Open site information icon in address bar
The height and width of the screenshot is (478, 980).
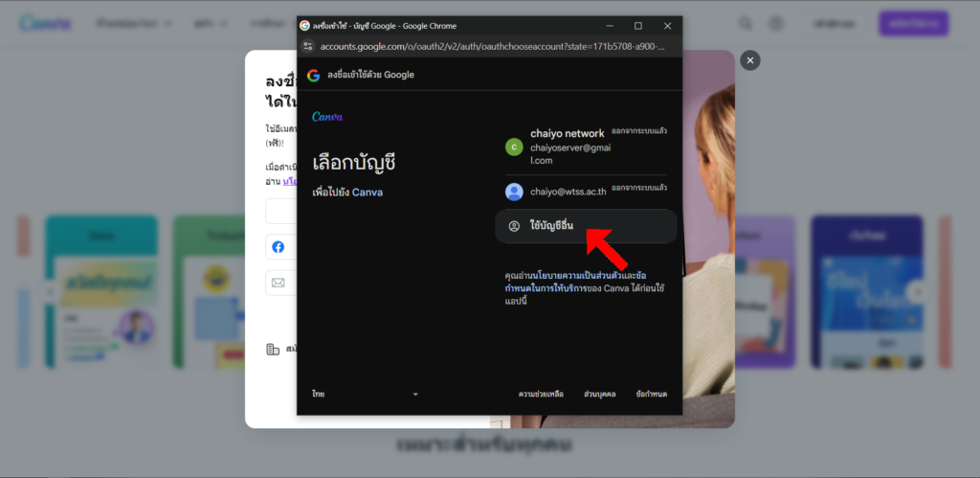(307, 46)
